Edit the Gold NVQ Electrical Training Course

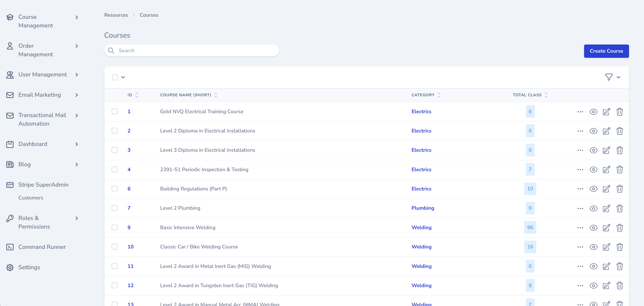(x=606, y=112)
